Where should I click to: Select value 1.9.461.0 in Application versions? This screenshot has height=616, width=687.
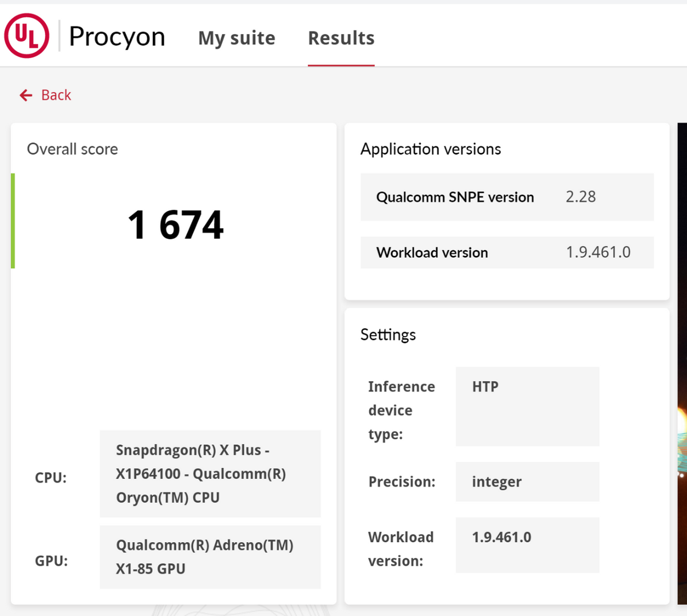coord(598,252)
